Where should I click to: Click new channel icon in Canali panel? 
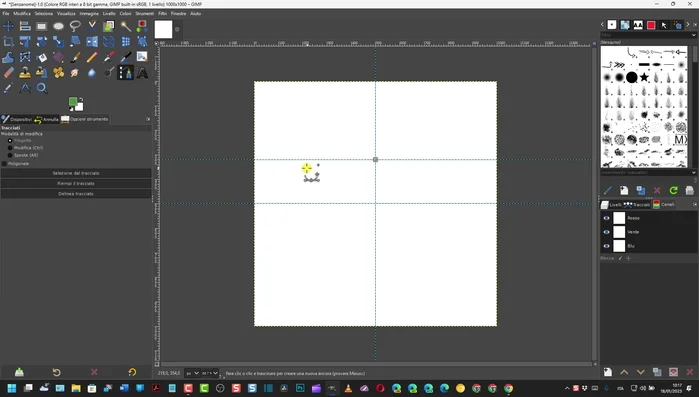click(x=608, y=372)
